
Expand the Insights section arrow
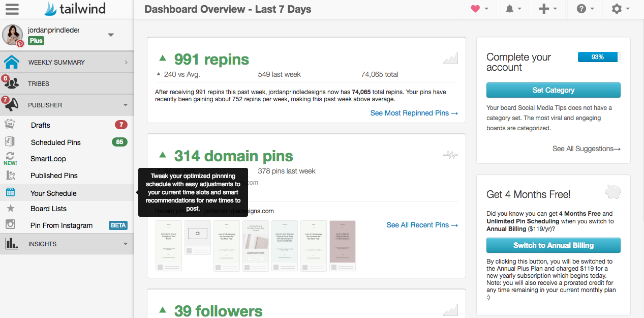(x=126, y=244)
